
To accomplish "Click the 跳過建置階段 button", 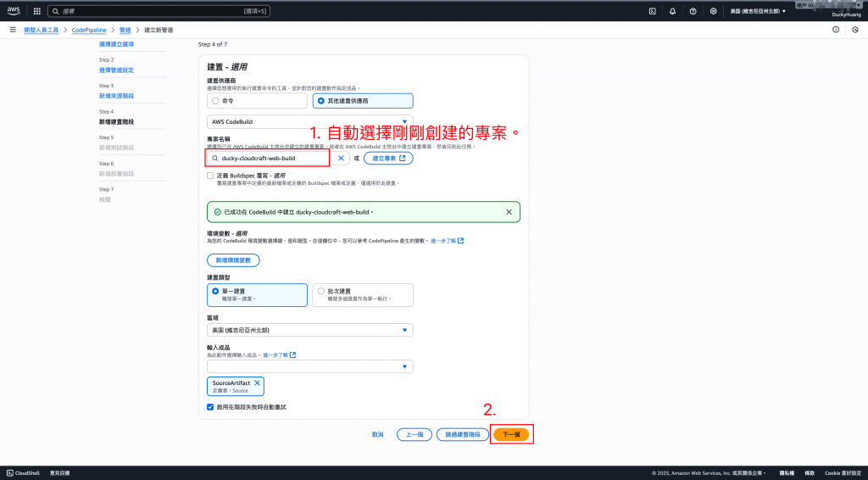I will click(x=462, y=434).
